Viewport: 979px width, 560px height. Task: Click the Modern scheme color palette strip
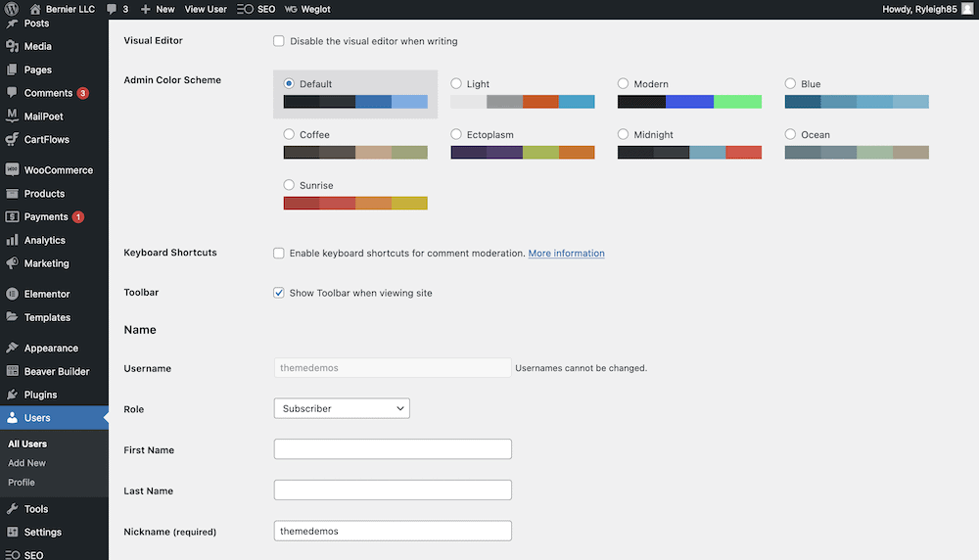(x=689, y=102)
